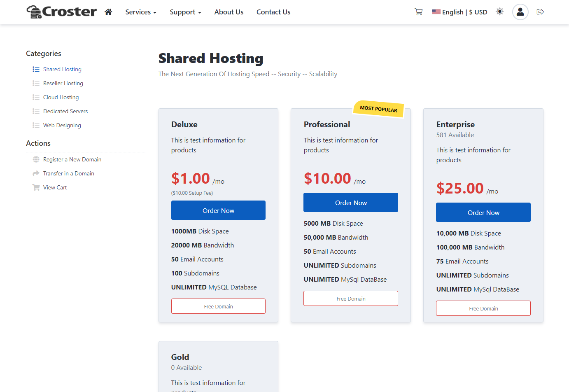Screen dimensions: 569x392
Task: Open the Dedicated Servers category
Action: pyautogui.click(x=65, y=111)
